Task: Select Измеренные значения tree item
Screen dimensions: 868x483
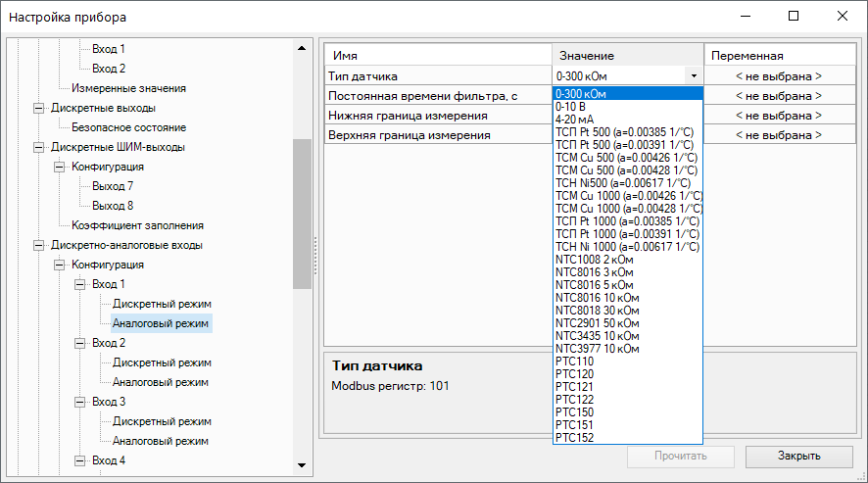Action: 128,88
